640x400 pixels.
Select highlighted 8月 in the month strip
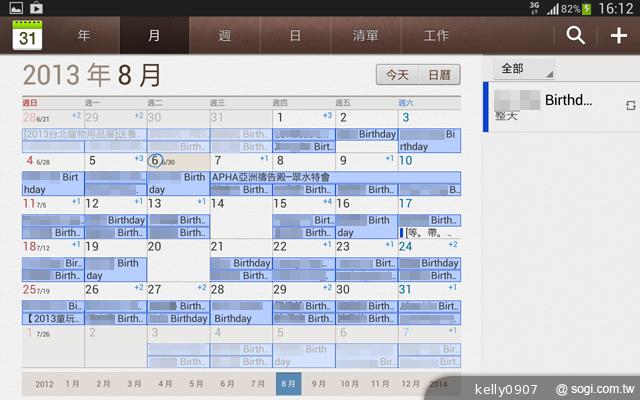point(289,384)
